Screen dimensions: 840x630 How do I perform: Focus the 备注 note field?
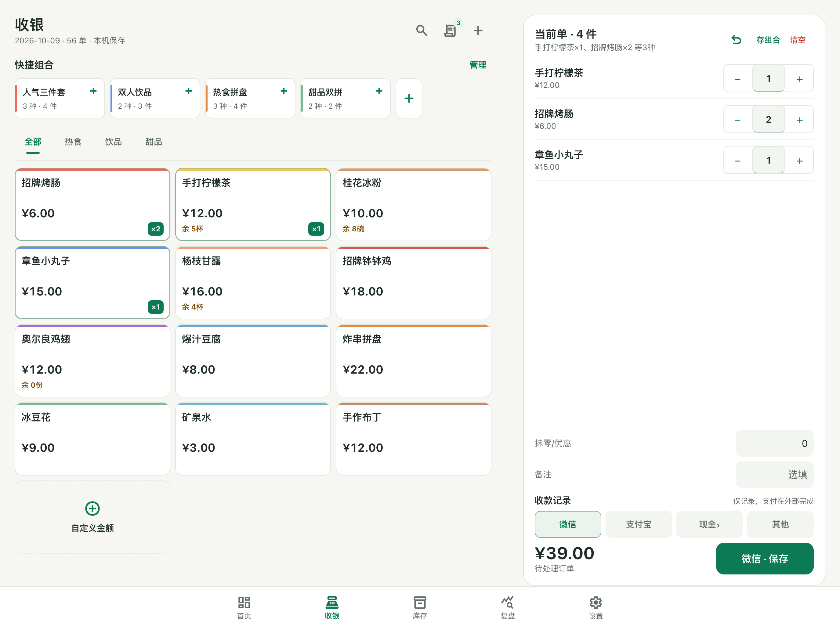tap(774, 475)
